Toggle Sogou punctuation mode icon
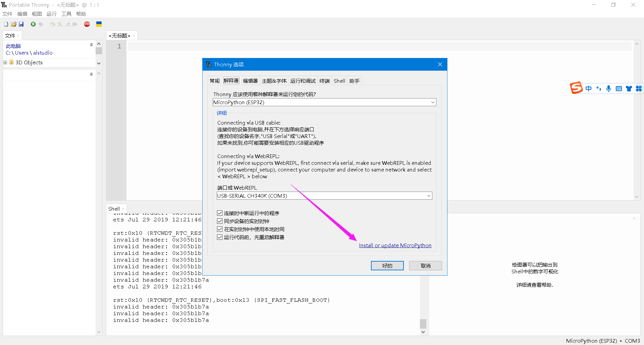 pyautogui.click(x=599, y=88)
